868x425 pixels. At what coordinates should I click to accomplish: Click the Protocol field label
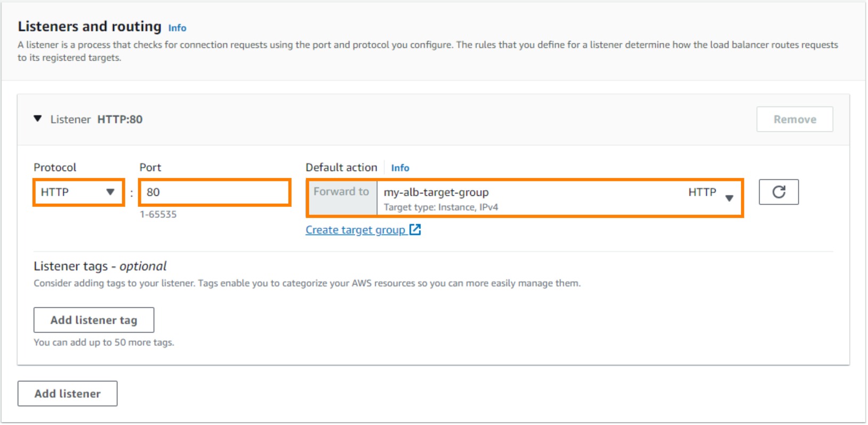click(55, 167)
